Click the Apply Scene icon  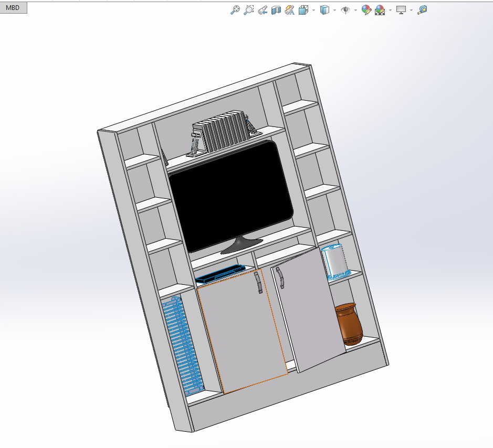click(380, 10)
